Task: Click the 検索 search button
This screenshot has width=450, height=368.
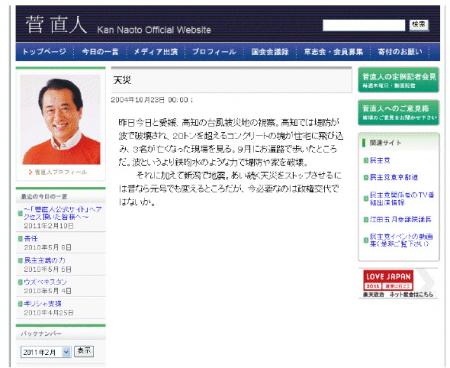Action: pyautogui.click(x=419, y=25)
